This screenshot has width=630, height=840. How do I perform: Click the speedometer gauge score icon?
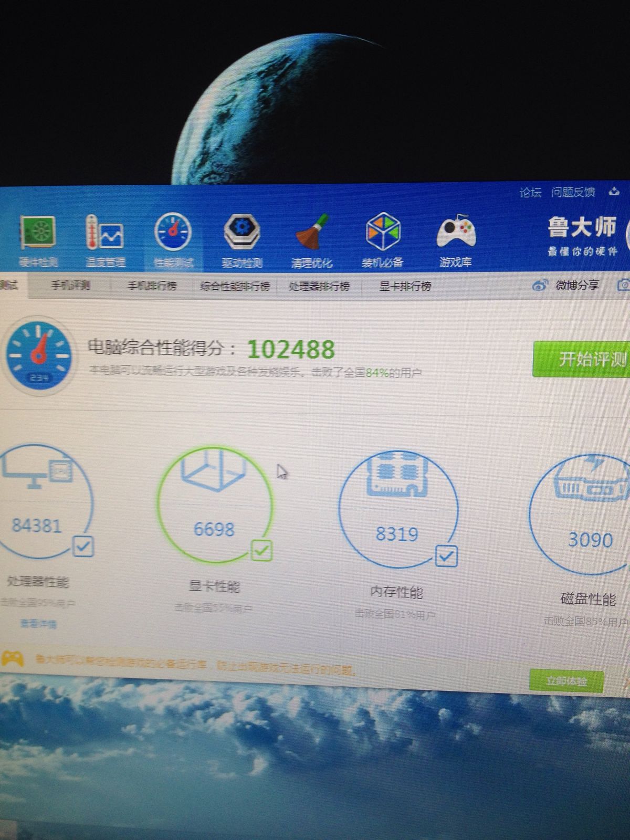coord(39,355)
